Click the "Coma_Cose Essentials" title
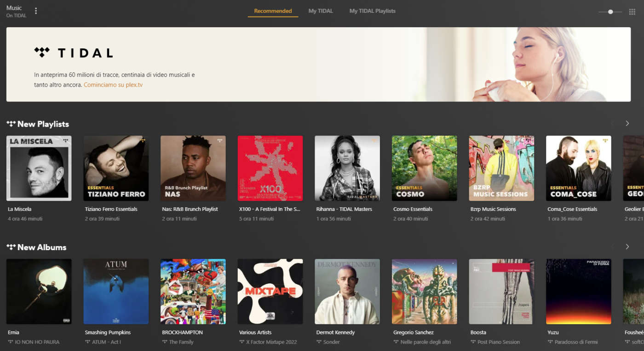Viewport: 644px width, 351px height. click(573, 209)
